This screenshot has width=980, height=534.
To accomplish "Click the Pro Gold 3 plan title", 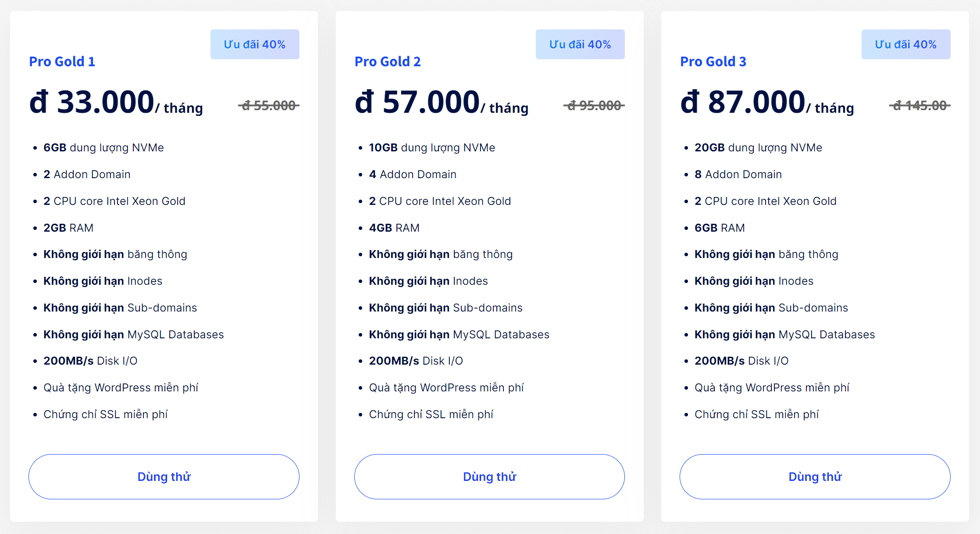I will [713, 61].
